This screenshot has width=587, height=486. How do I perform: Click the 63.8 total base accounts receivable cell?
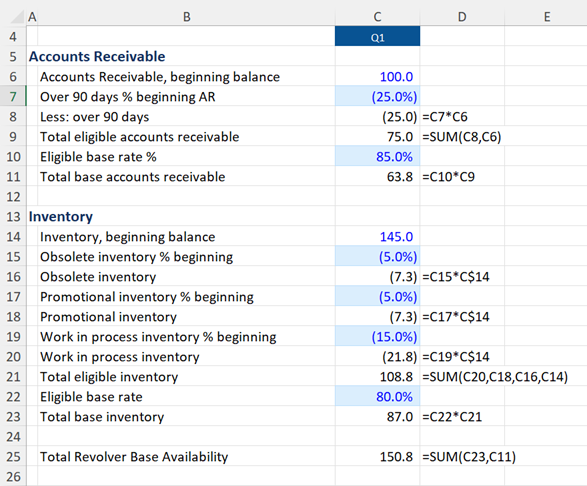click(377, 177)
